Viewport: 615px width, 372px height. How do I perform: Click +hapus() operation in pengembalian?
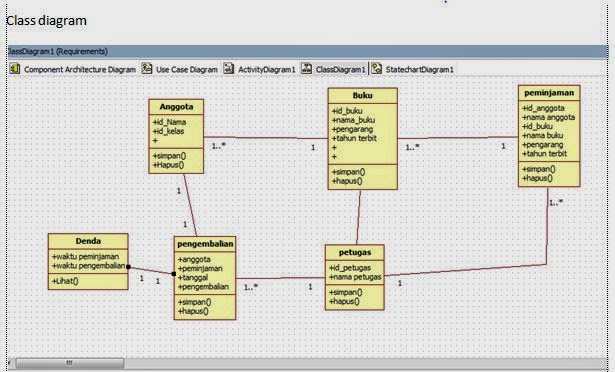tap(193, 311)
